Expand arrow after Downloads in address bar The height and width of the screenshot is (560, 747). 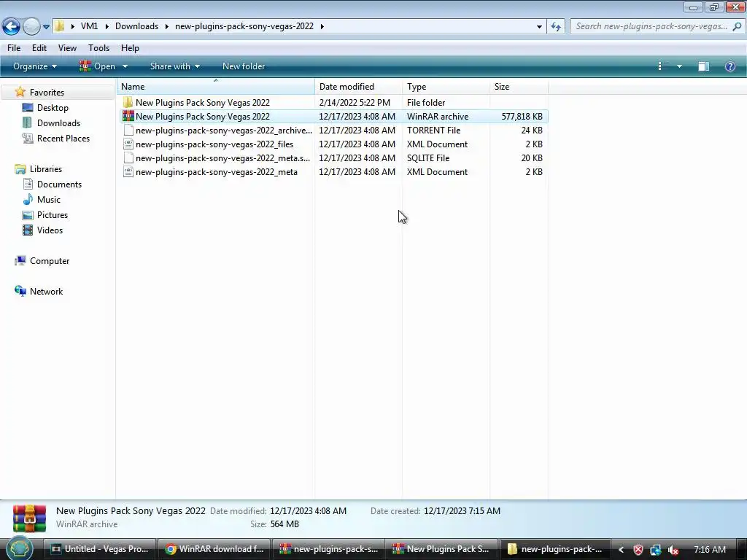[167, 27]
